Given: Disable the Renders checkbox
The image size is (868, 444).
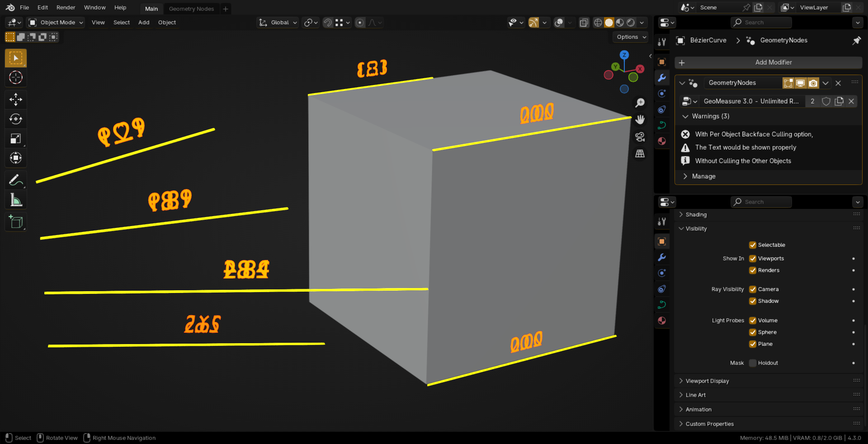Looking at the screenshot, I should (x=753, y=270).
